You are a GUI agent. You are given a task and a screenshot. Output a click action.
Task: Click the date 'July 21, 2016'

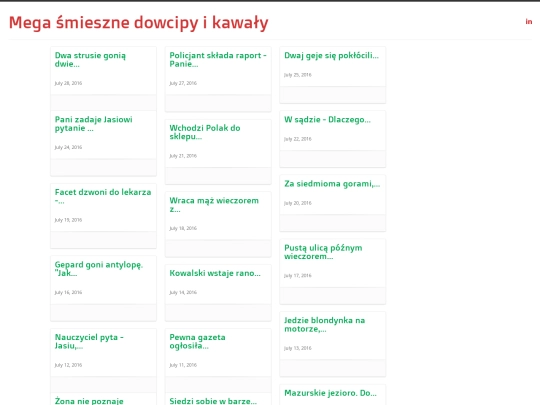[x=183, y=156]
